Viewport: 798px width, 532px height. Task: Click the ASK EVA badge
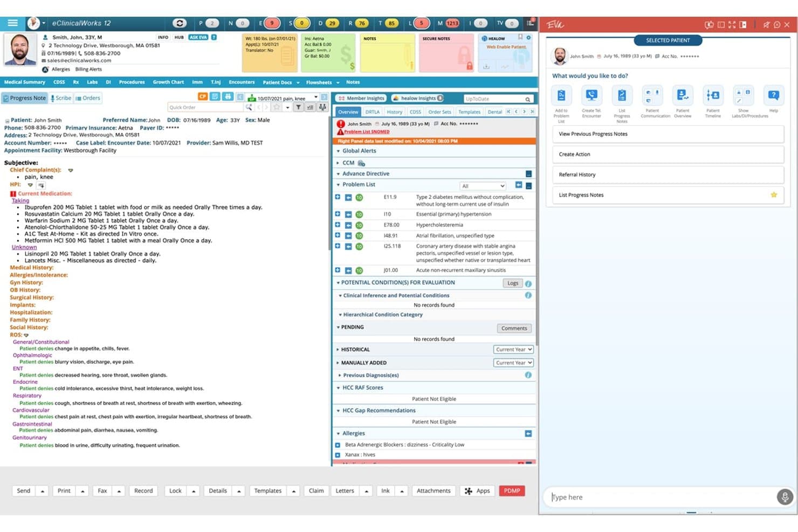point(198,37)
